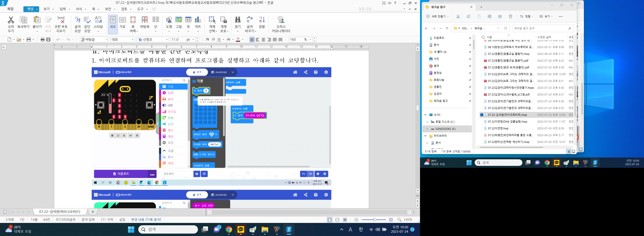Screen dimensions: 644x236
Task: Open 글자 모양 character format icon
Action: tap(77, 20)
